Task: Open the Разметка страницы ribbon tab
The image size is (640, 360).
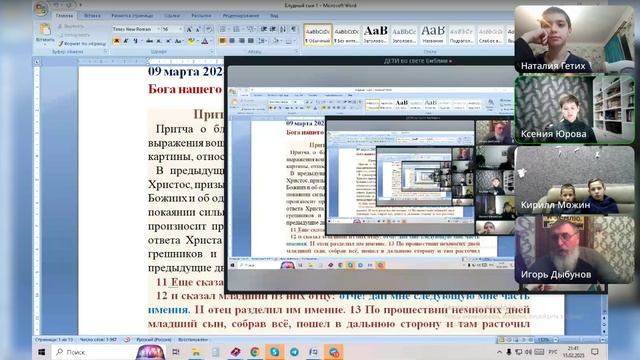Action: 132,16
